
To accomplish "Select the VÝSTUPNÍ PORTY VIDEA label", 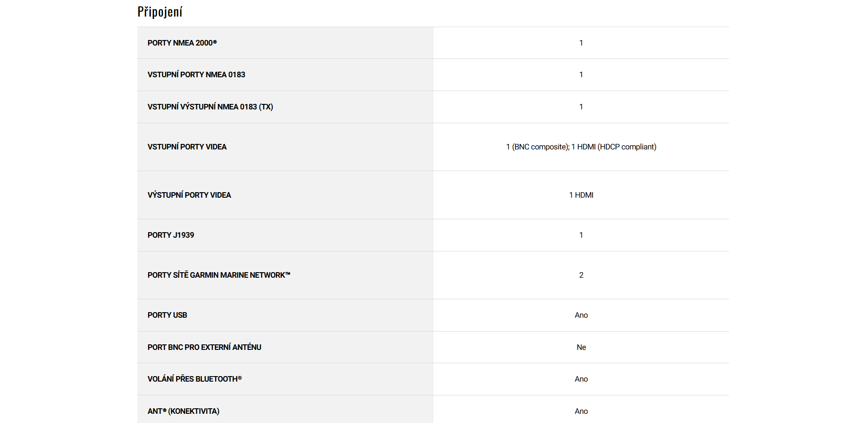I will click(189, 195).
